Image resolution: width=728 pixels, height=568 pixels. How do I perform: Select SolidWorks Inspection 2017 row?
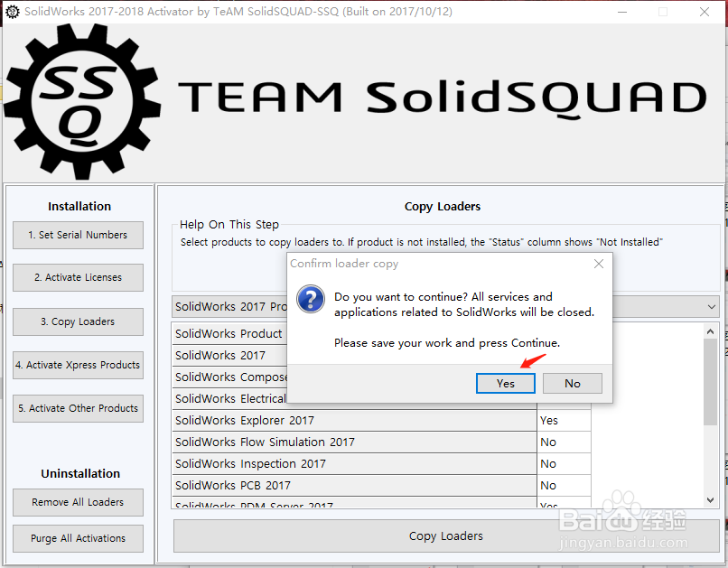(355, 464)
